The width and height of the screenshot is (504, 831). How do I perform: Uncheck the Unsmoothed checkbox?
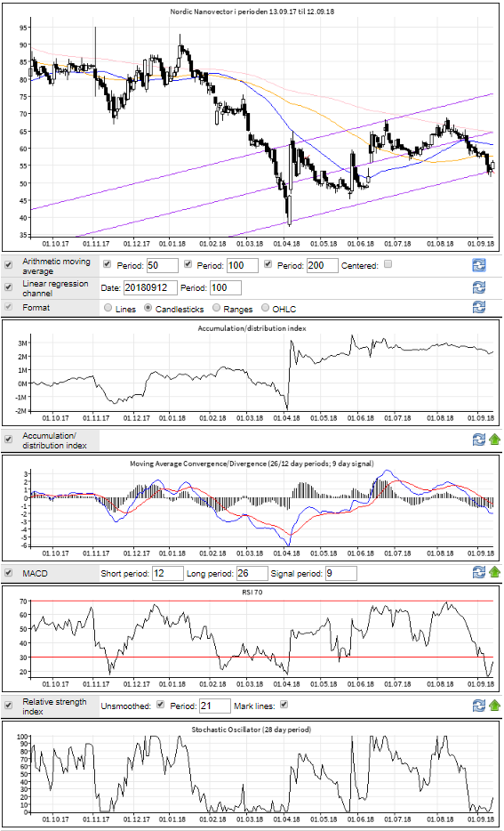158,705
